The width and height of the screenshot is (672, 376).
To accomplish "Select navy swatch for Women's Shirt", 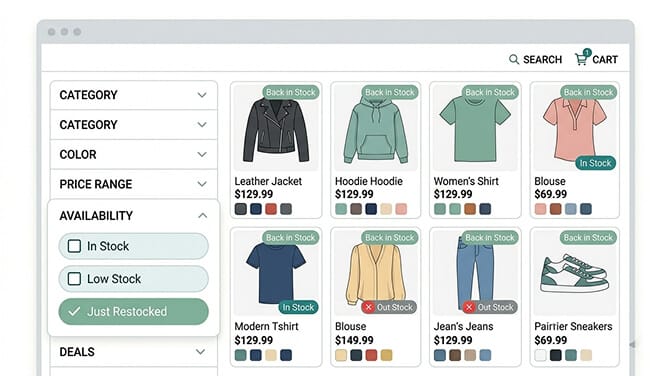I will pyautogui.click(x=485, y=209).
